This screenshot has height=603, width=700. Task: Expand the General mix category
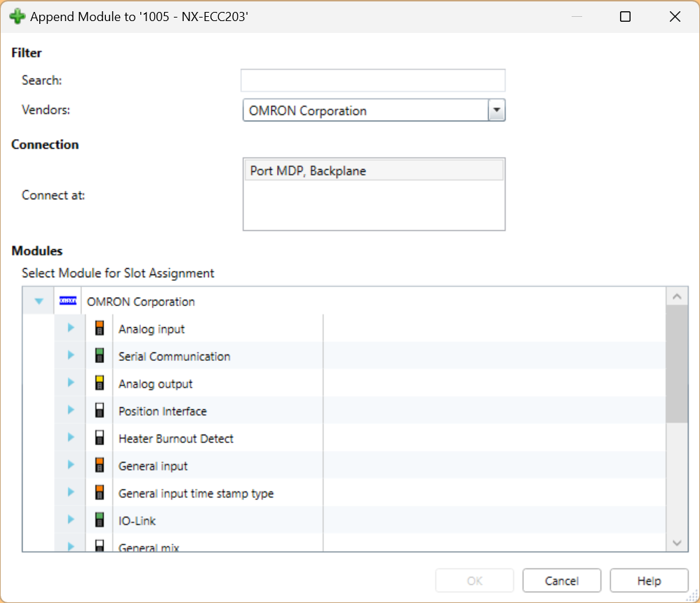pyautogui.click(x=71, y=546)
